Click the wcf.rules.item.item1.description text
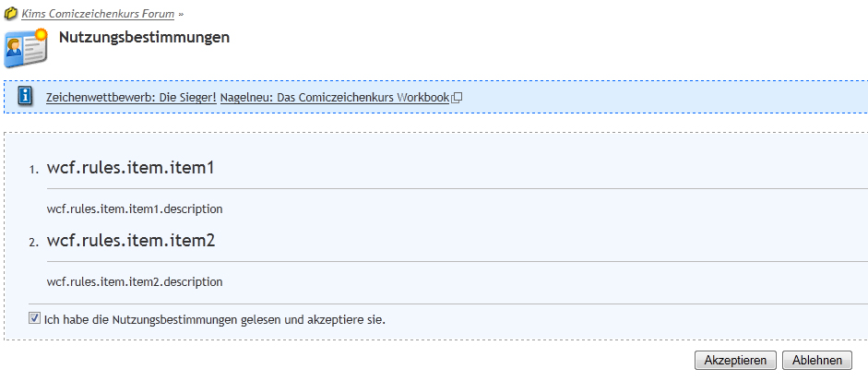 135,208
